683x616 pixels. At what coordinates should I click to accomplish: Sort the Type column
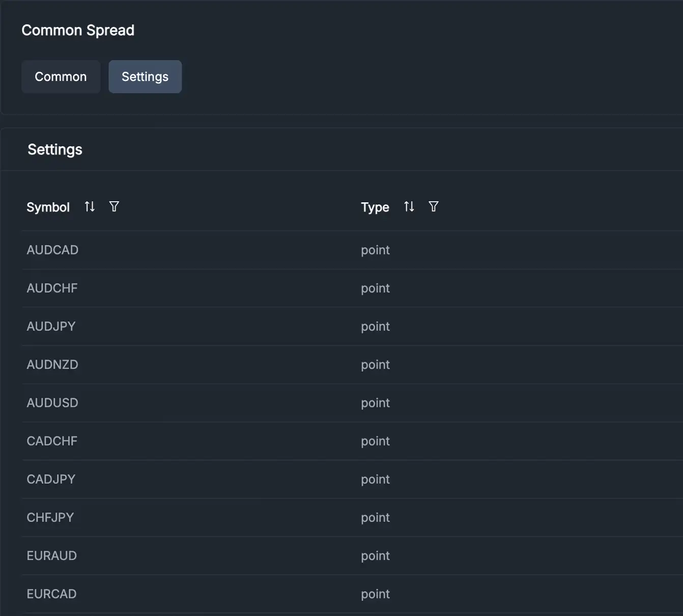coord(409,207)
